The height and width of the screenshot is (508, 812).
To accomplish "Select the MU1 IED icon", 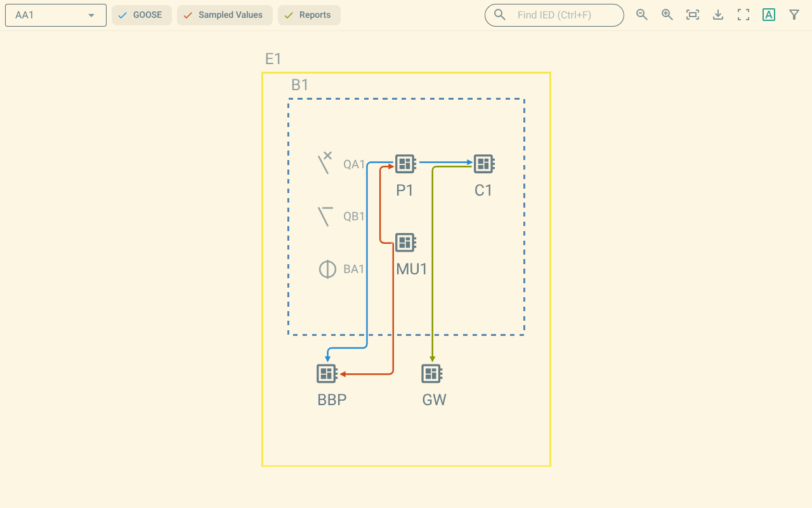I will [x=405, y=243].
